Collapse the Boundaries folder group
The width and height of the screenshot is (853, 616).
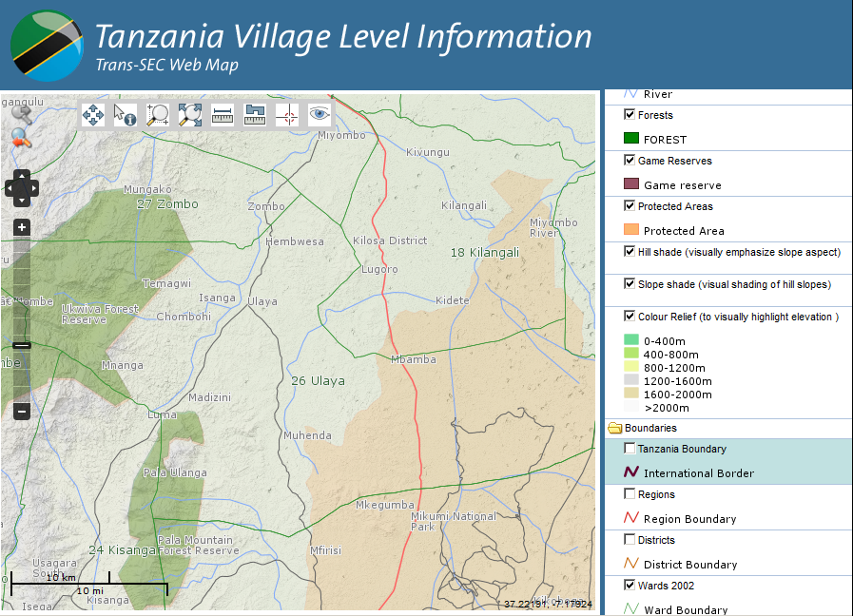click(614, 428)
